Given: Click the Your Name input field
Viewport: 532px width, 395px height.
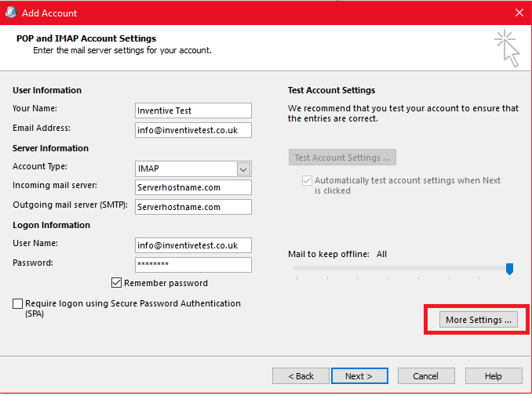Looking at the screenshot, I should 192,111.
